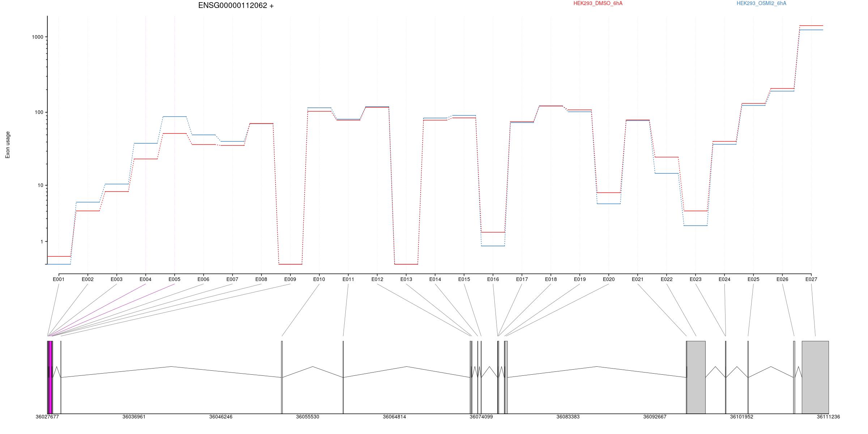Click exon label E002
Screen dimensions: 868x434
coord(88,279)
